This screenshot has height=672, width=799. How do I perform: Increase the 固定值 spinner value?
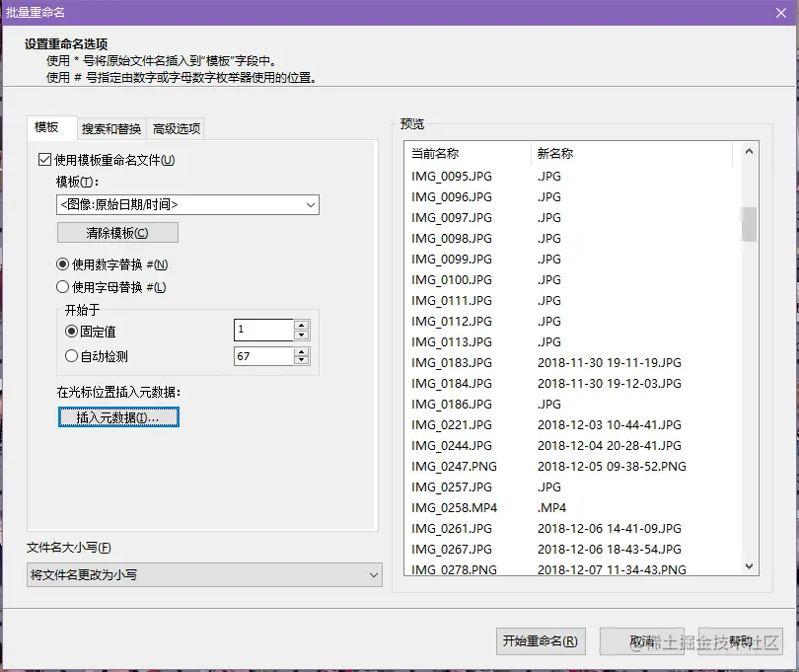pyautogui.click(x=302, y=325)
